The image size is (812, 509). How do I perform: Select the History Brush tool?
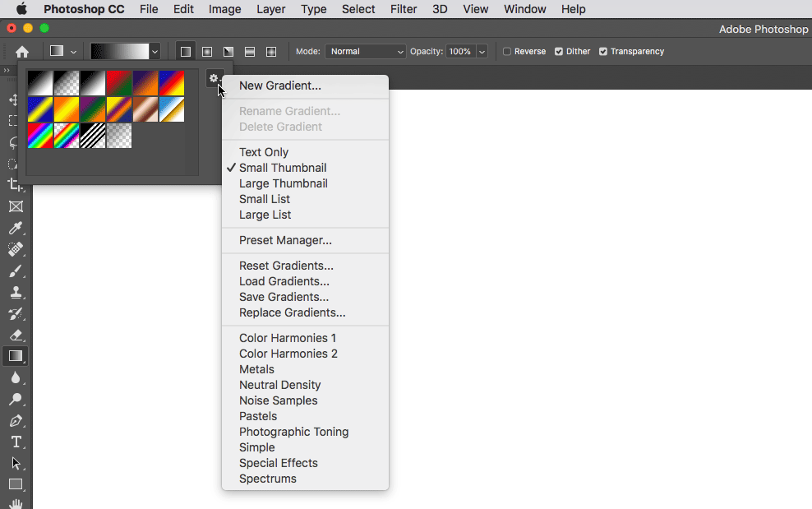tap(16, 313)
